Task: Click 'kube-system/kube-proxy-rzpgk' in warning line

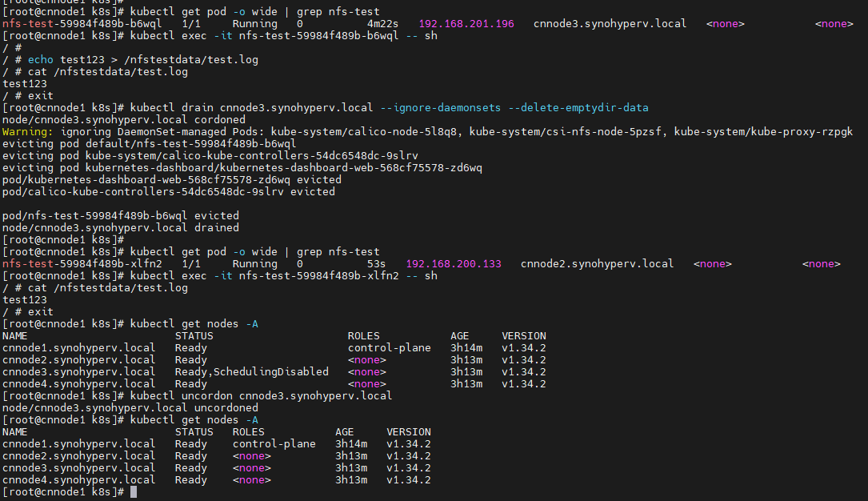Action: pos(763,132)
